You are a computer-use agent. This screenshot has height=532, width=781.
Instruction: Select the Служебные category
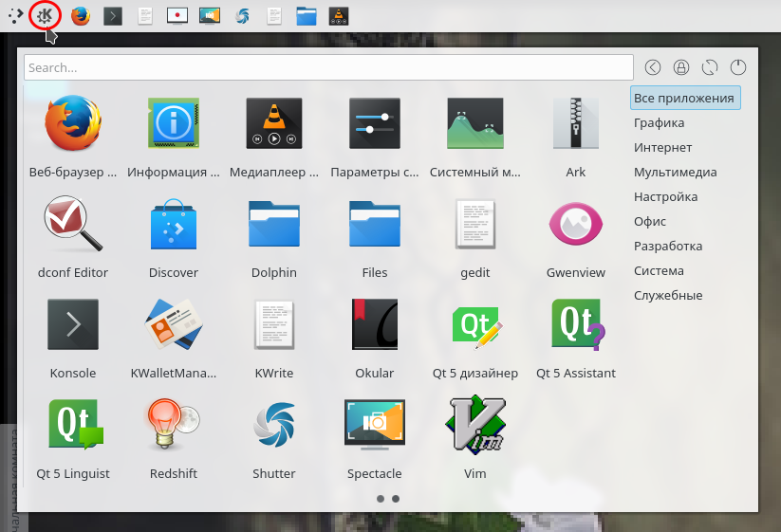668,295
